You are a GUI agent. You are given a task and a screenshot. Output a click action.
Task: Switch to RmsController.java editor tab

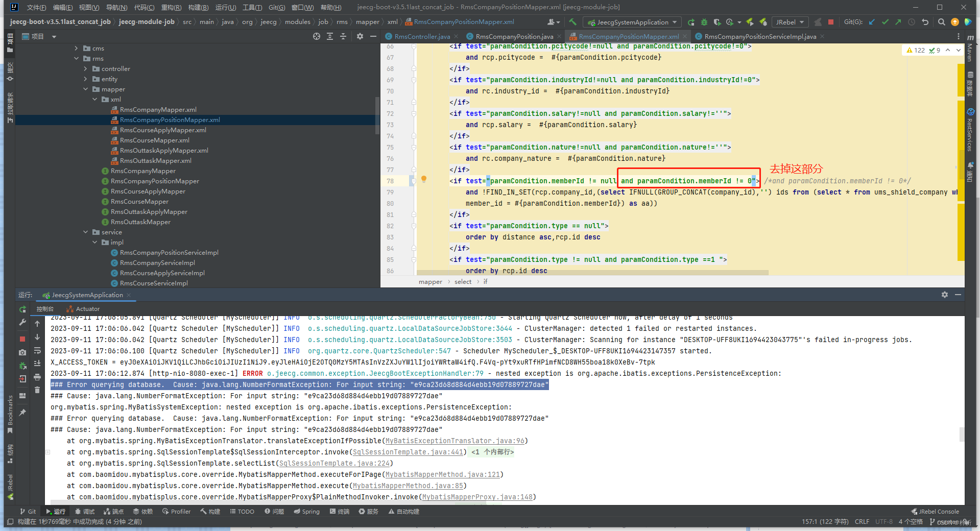[x=420, y=36]
